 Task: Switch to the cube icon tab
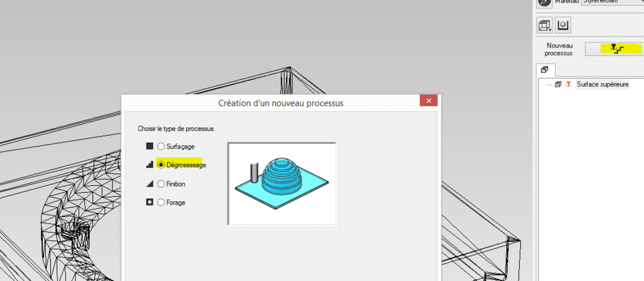(x=546, y=69)
